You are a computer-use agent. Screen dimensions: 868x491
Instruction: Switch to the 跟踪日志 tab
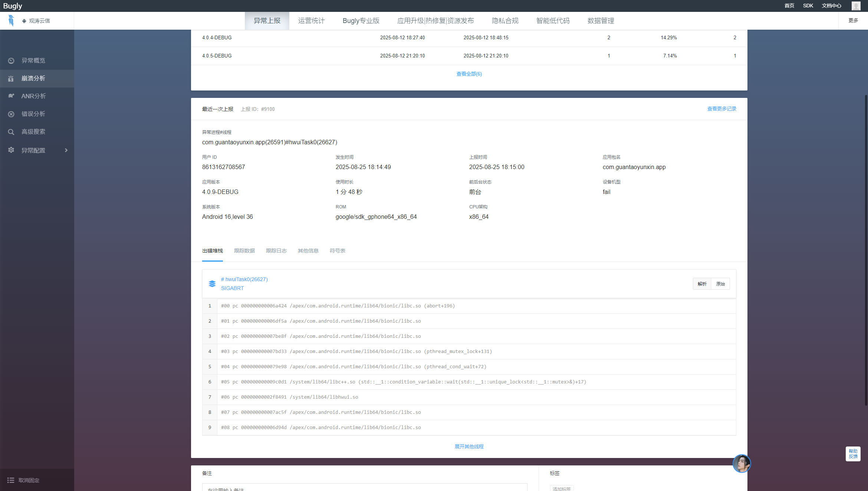(x=276, y=251)
